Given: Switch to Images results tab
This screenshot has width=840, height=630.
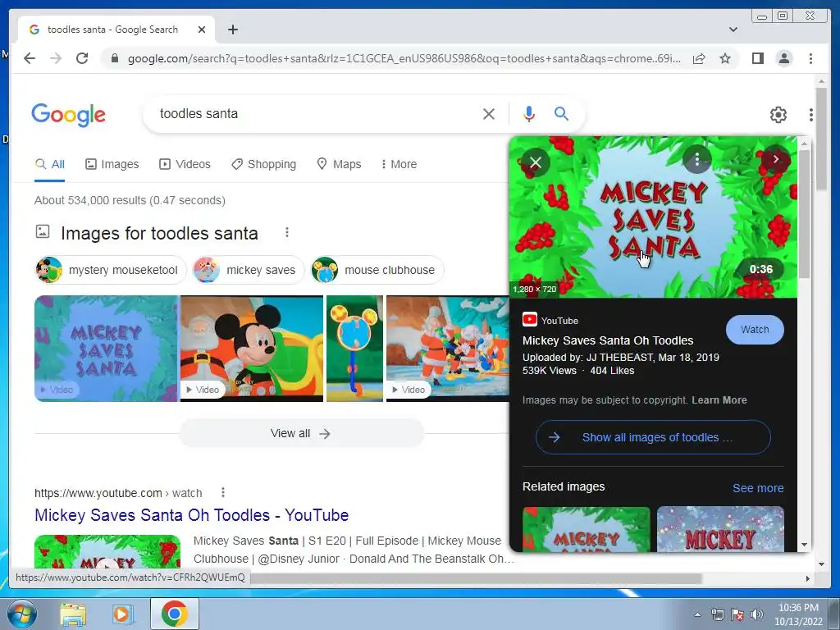Looking at the screenshot, I should pos(112,164).
